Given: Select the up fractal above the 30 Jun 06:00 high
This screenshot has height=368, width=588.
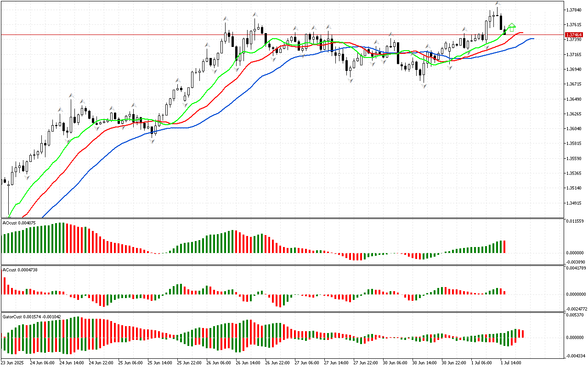Looking at the screenshot, I should click(391, 34).
